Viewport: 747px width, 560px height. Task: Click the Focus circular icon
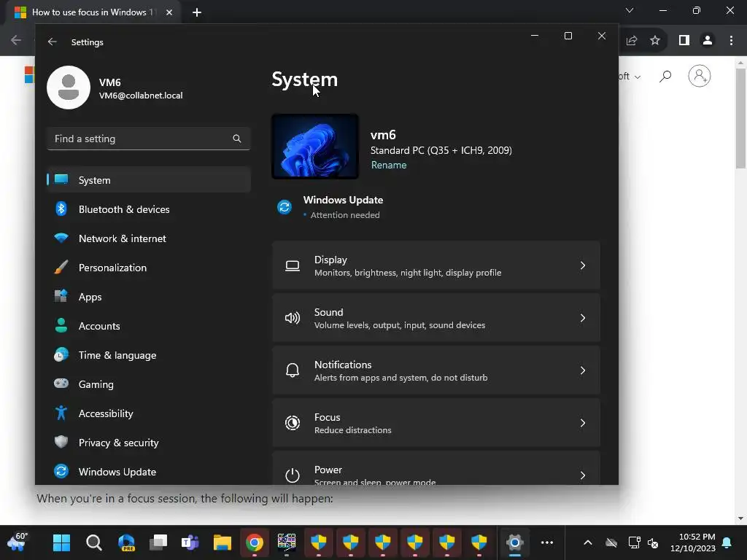tap(293, 423)
